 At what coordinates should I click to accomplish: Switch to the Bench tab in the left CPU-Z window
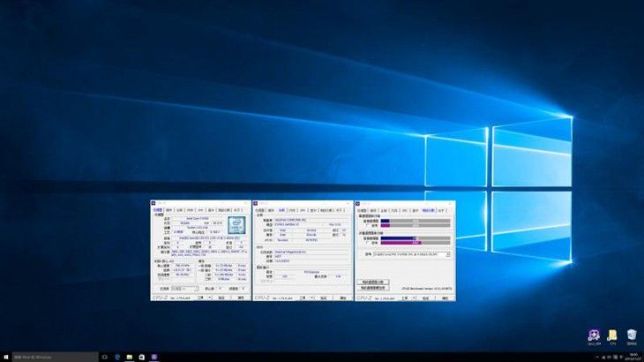coord(224,210)
